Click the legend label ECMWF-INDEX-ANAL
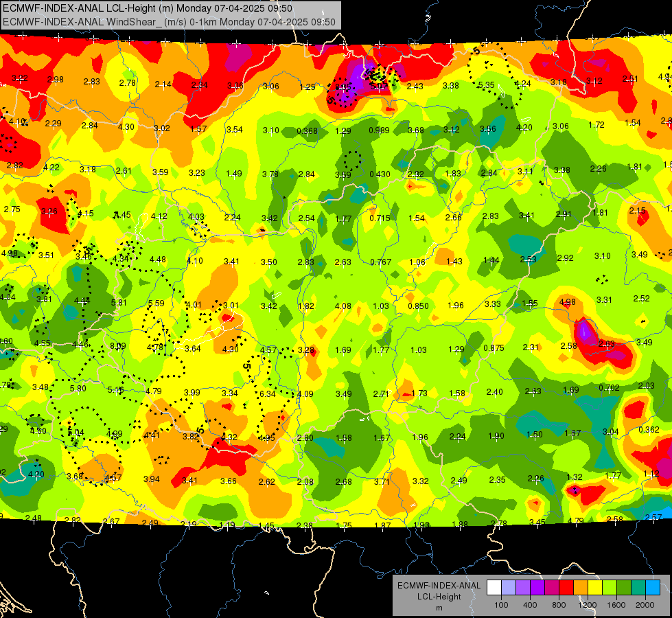 click(x=439, y=586)
